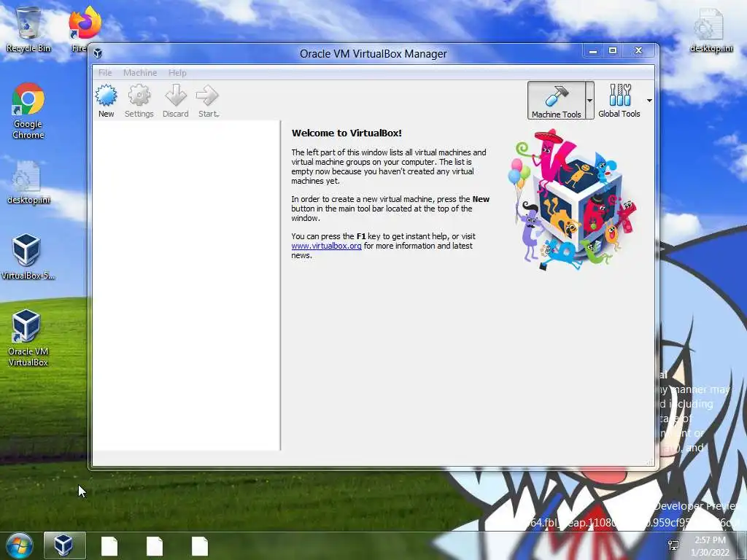Select the VirtualBox-5 installer desktop icon
The height and width of the screenshot is (560, 747).
point(28,257)
